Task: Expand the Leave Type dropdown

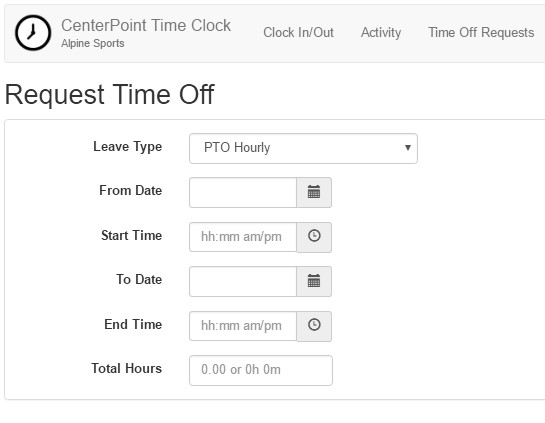Action: point(303,148)
